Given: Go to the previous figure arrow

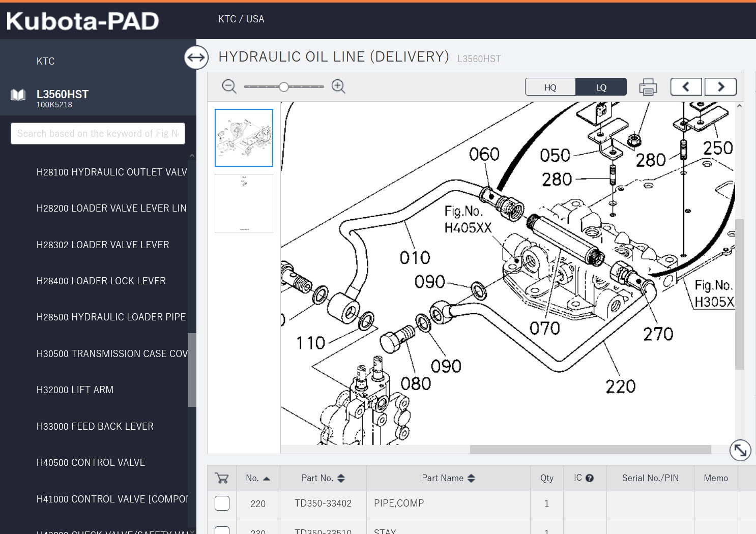Looking at the screenshot, I should coord(686,87).
